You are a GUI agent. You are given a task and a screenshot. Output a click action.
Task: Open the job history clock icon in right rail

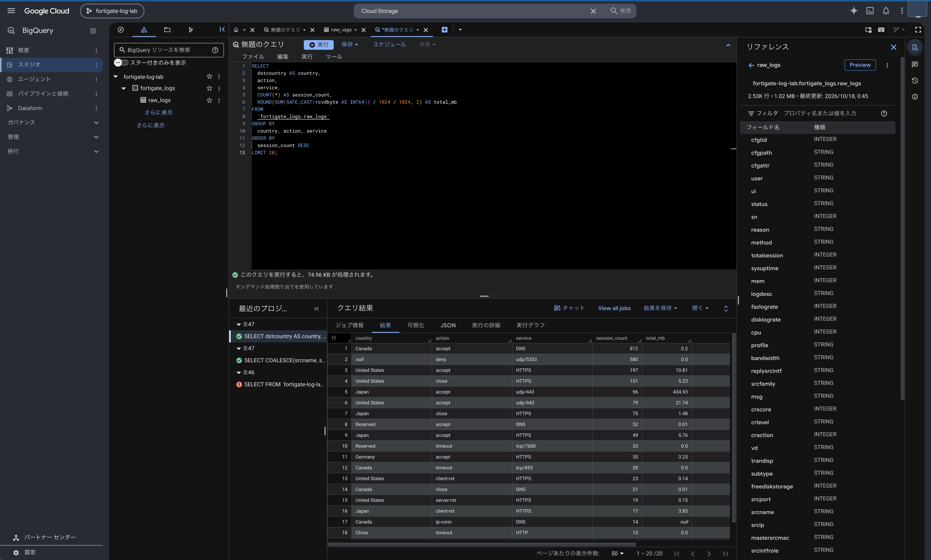tap(915, 81)
